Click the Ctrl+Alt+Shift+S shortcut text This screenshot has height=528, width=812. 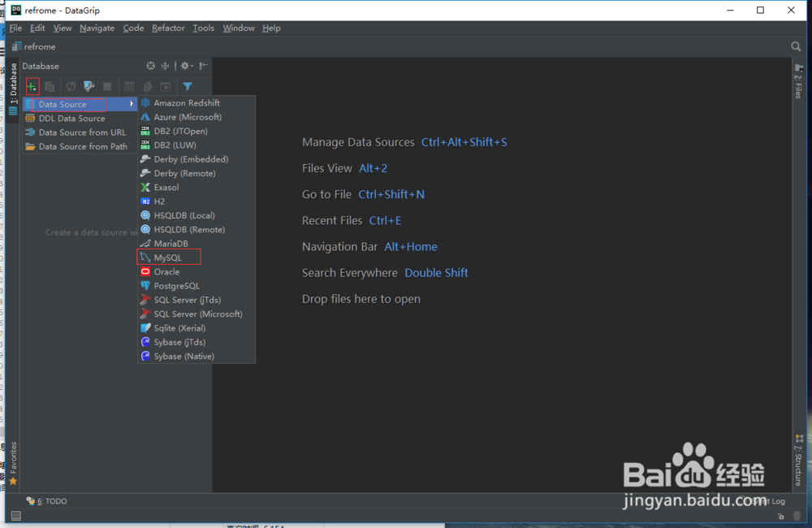pos(464,142)
